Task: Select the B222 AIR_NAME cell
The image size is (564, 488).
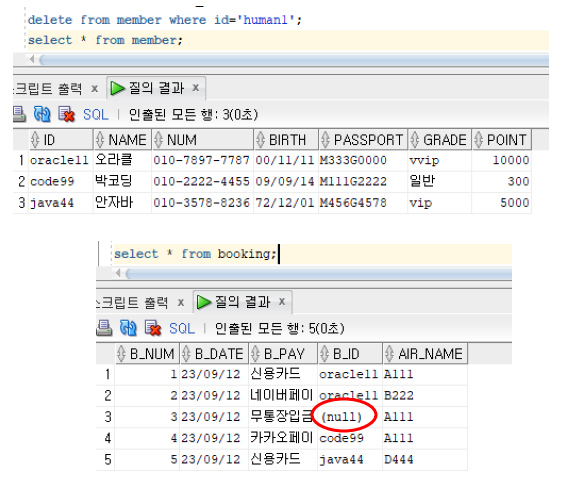Action: [x=425, y=396]
